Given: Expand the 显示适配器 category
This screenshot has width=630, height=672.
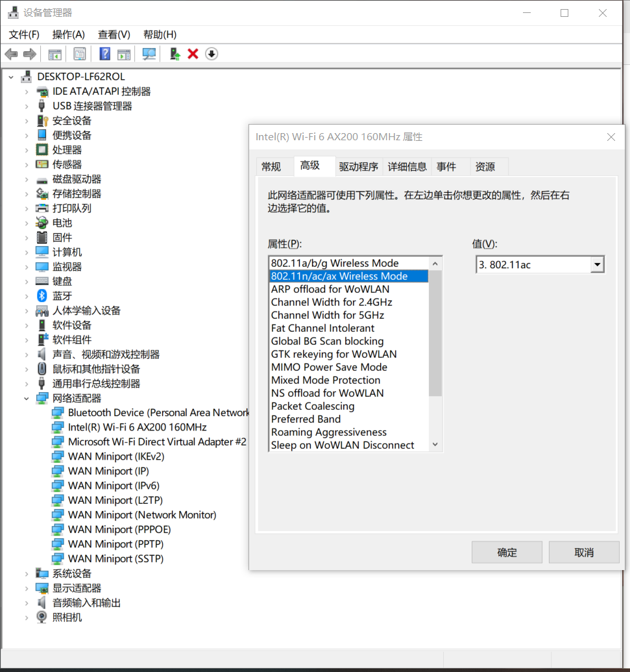Looking at the screenshot, I should 27,588.
